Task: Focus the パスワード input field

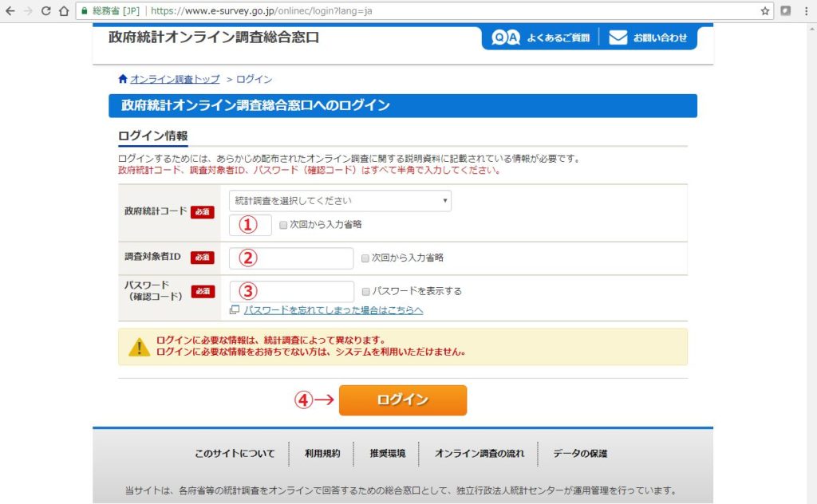Action: coord(291,291)
